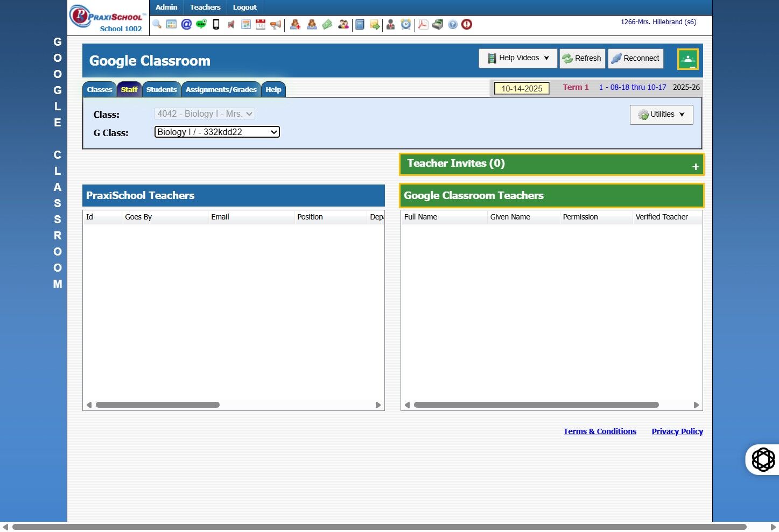Image resolution: width=779 pixels, height=532 pixels.
Task: Click the Verified Teacher column header
Action: [x=667, y=217]
